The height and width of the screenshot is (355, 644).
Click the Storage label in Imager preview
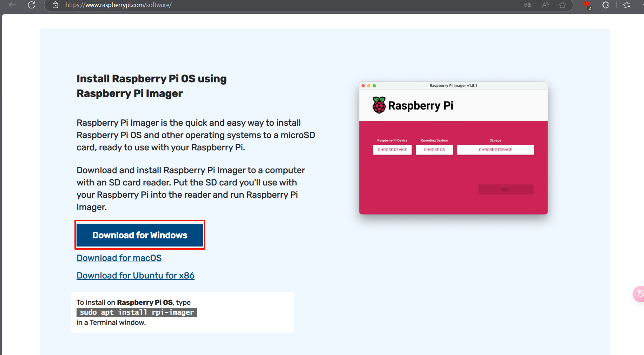[495, 140]
